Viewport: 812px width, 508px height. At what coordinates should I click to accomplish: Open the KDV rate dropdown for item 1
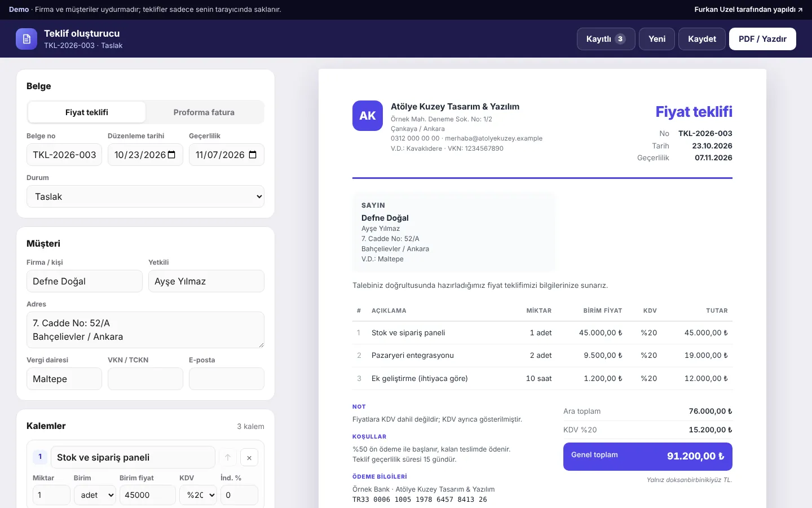(x=198, y=495)
